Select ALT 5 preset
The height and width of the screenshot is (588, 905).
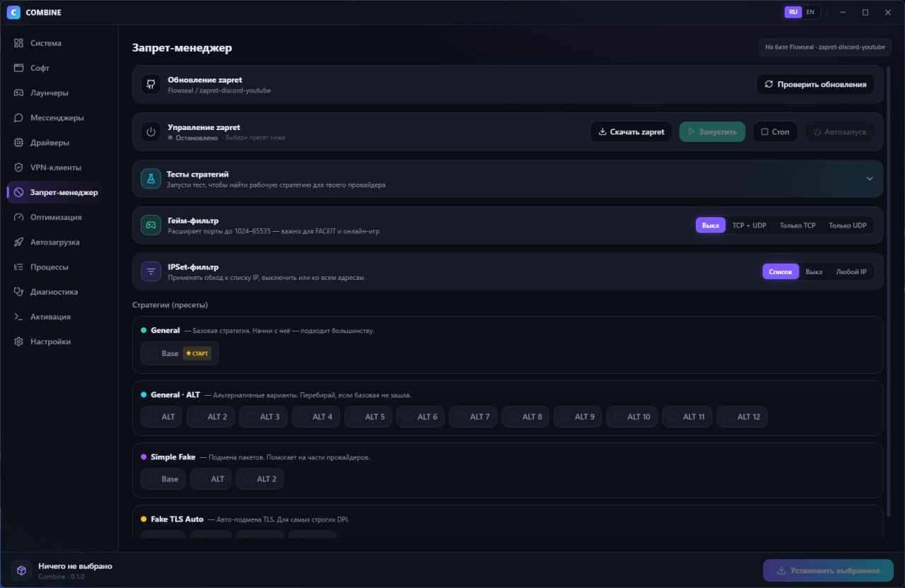coord(368,417)
